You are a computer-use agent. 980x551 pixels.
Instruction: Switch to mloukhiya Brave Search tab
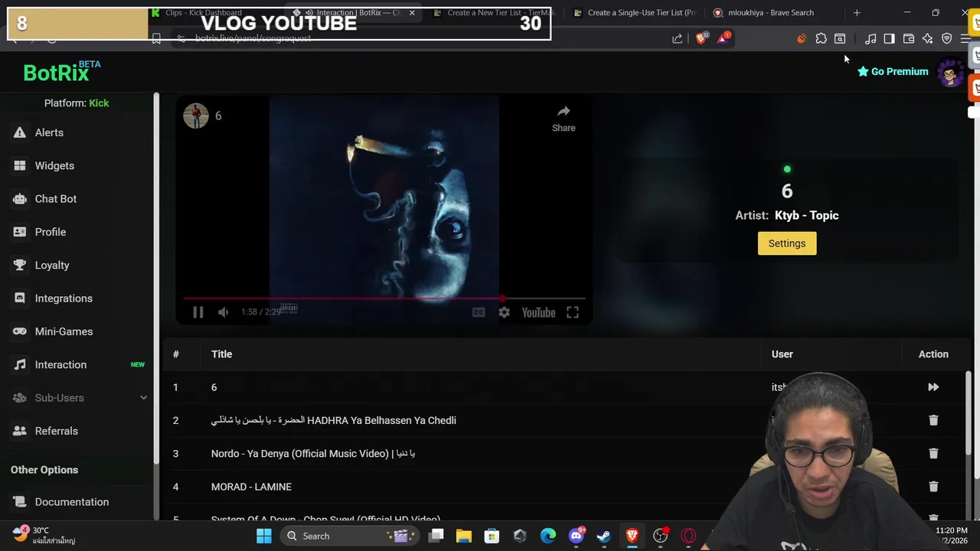pyautogui.click(x=769, y=12)
